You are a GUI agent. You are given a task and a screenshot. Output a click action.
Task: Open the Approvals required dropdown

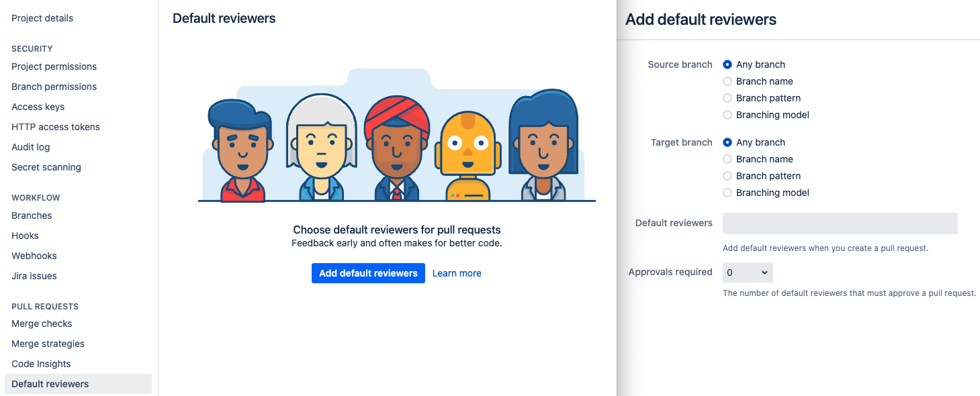(x=748, y=273)
